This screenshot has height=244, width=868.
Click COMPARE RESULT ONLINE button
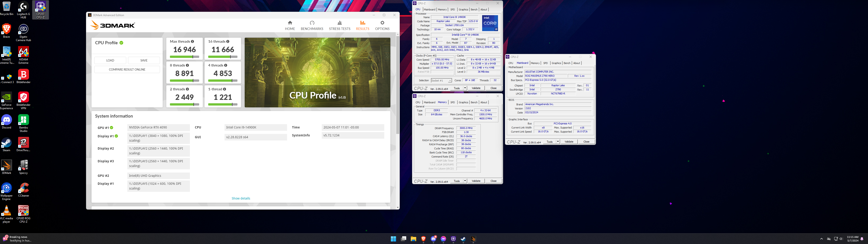[x=127, y=69]
